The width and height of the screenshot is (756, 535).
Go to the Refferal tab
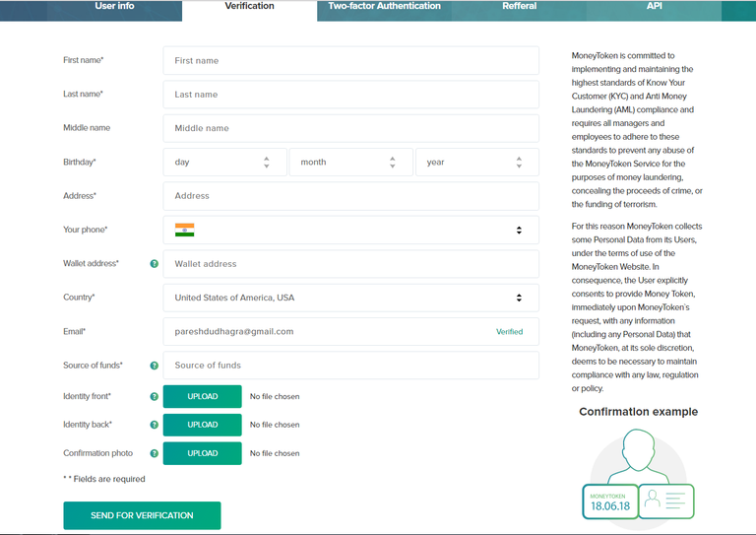tap(520, 6)
